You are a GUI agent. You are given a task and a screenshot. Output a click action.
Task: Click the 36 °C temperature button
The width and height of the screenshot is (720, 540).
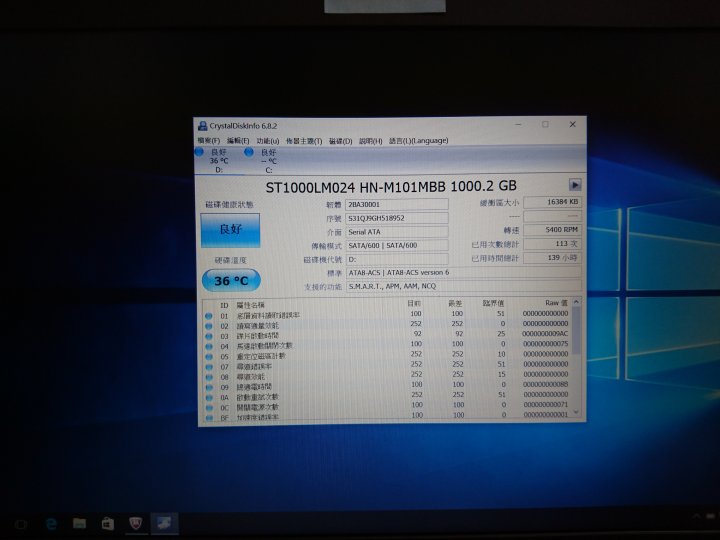click(231, 280)
